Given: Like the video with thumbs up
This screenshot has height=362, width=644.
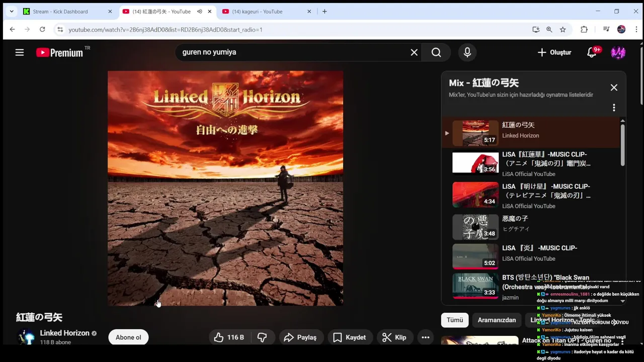Looking at the screenshot, I should 229,337.
